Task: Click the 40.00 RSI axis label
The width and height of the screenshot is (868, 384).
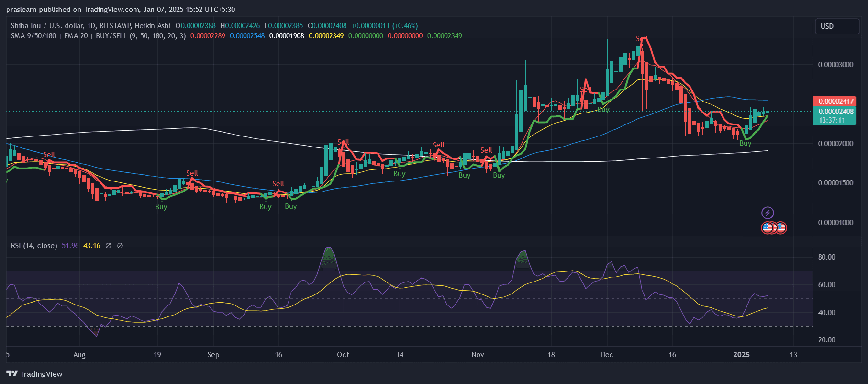Action: click(827, 313)
